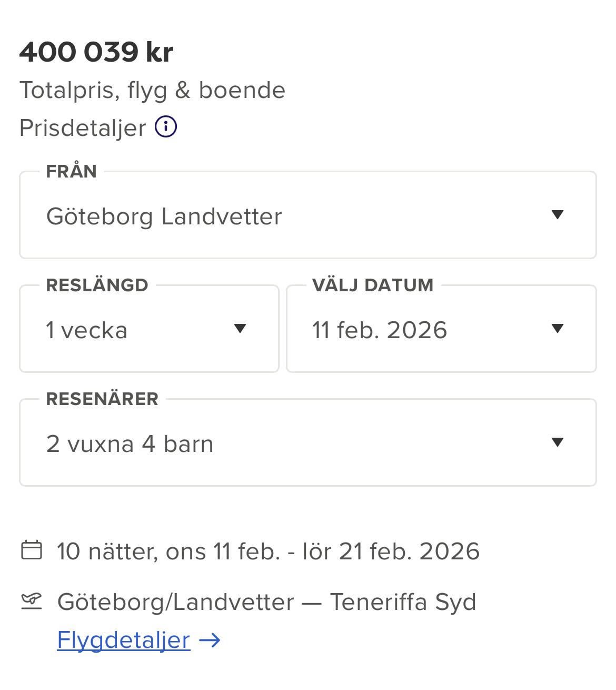This screenshot has width=616, height=690.
Task: Click the Reslängd field's down-arrow icon
Action: click(240, 329)
